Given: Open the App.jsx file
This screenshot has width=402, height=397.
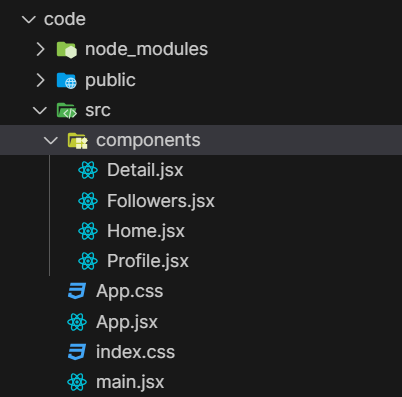Looking at the screenshot, I should pyautogui.click(x=127, y=322).
